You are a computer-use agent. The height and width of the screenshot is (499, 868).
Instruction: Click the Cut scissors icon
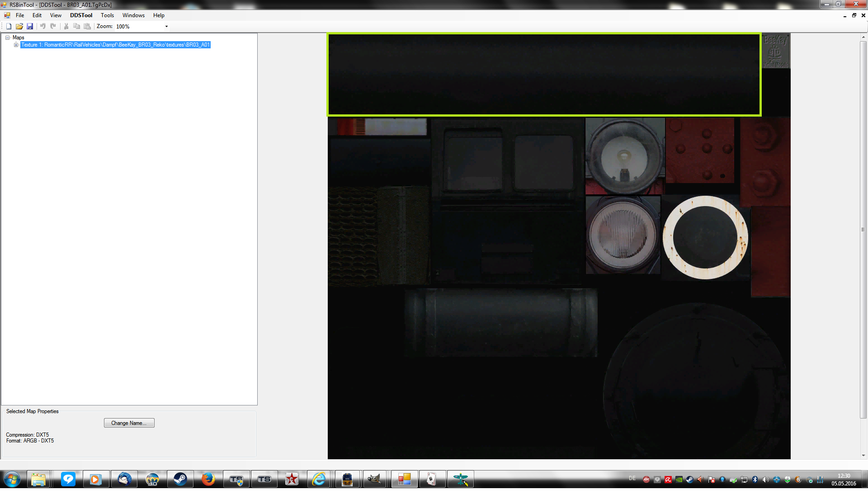66,26
